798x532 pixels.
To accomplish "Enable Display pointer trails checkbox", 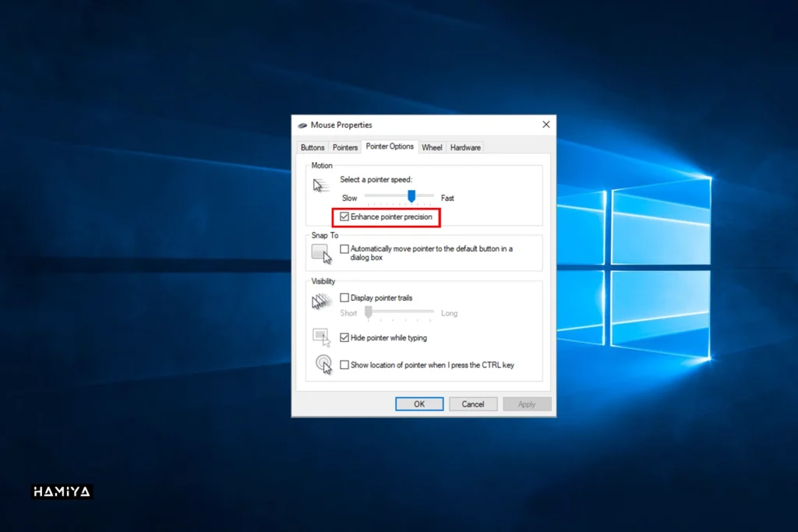I will point(344,298).
